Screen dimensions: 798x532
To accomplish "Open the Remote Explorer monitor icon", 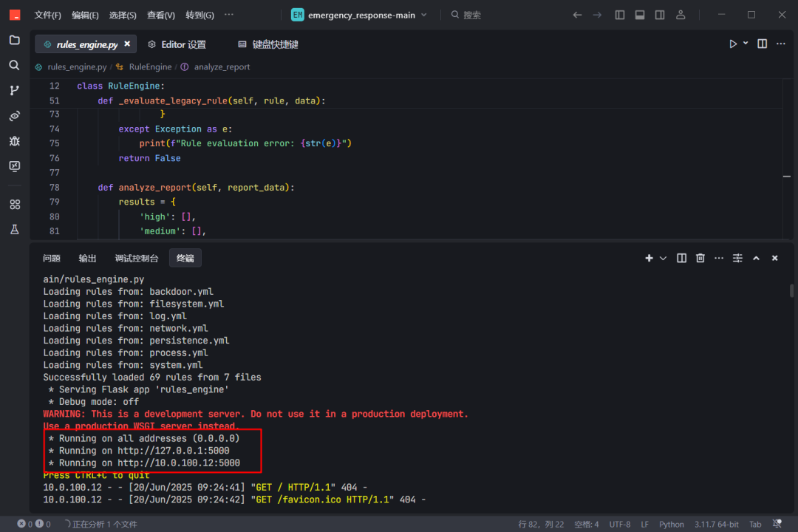I will point(15,166).
